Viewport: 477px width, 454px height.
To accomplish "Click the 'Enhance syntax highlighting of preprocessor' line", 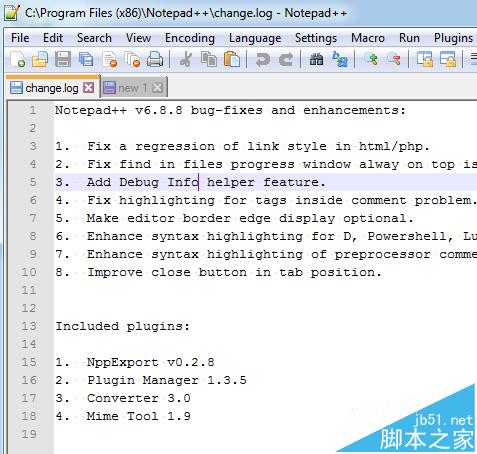I will coord(266,254).
